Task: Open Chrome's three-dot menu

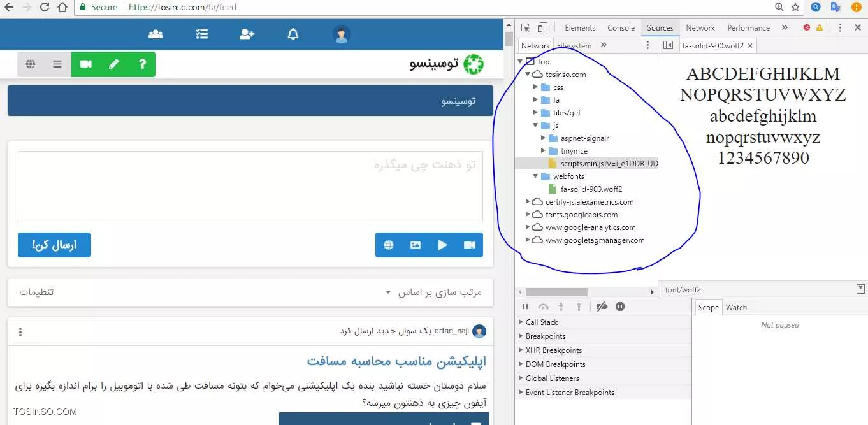Action: click(x=856, y=7)
